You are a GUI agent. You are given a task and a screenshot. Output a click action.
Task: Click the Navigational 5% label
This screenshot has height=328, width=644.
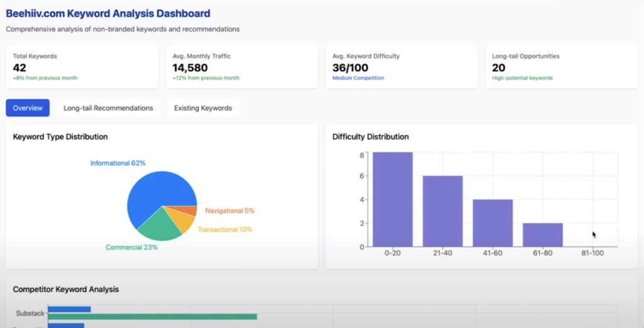(230, 210)
